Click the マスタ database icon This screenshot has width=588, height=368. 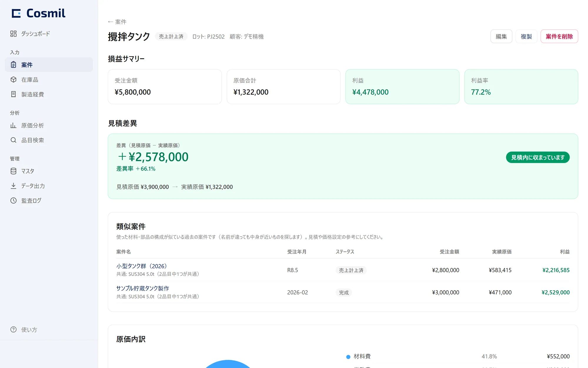pyautogui.click(x=14, y=171)
